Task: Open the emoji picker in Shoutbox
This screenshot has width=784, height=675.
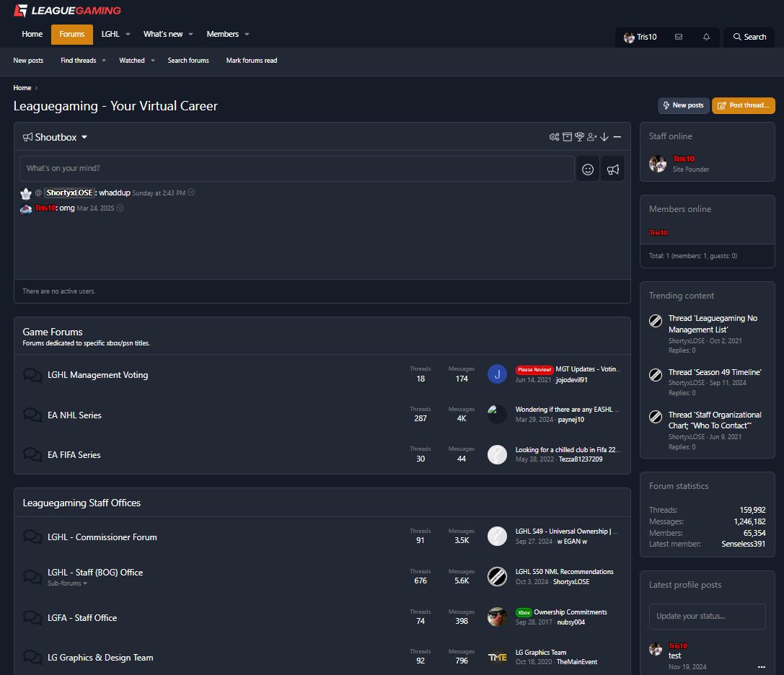Action: click(588, 169)
